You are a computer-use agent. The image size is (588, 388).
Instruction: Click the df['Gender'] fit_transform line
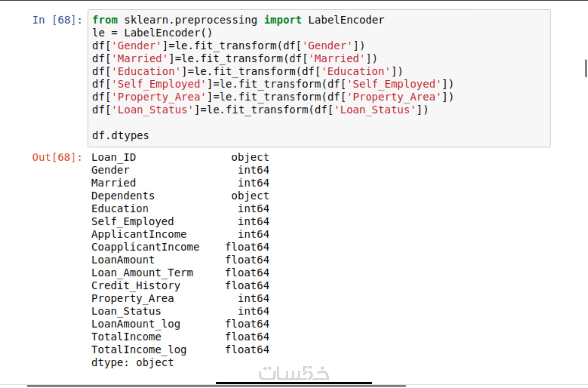228,46
